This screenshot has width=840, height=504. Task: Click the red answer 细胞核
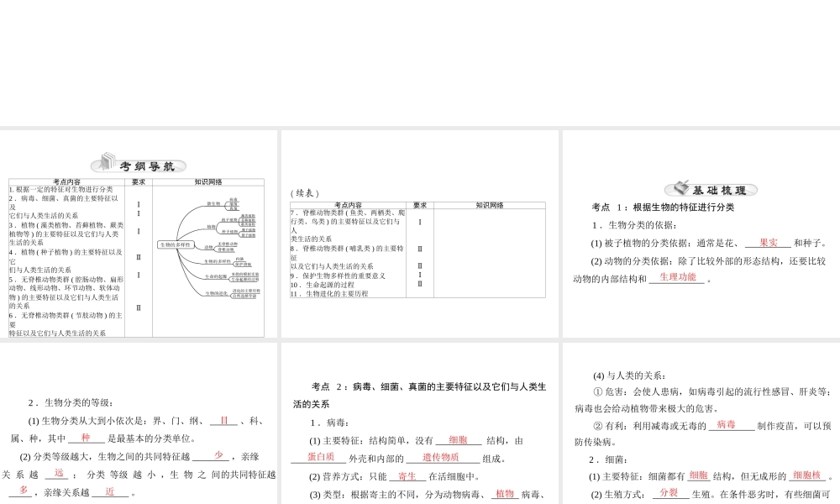click(x=806, y=475)
